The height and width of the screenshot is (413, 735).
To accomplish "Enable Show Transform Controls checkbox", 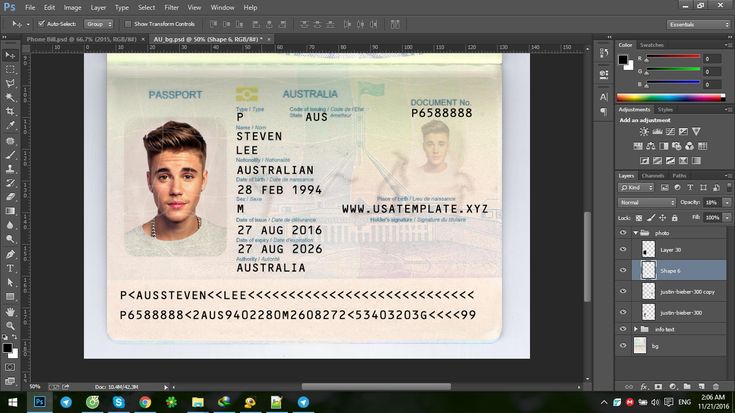I will click(128, 23).
